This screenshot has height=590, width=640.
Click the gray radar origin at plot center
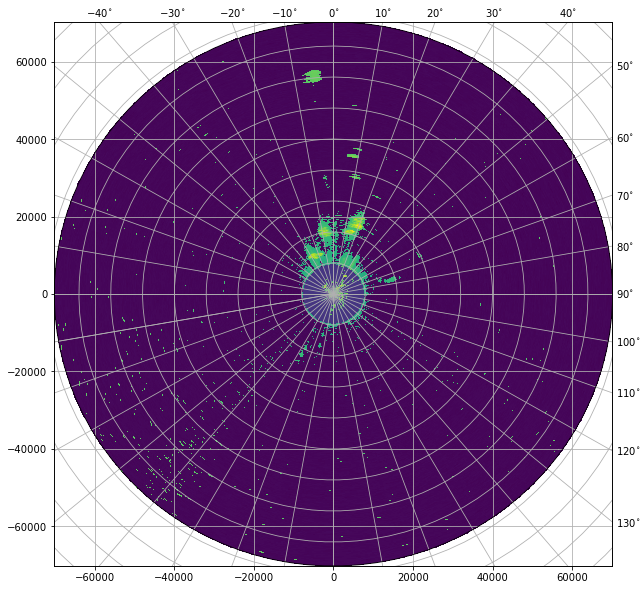(334, 294)
